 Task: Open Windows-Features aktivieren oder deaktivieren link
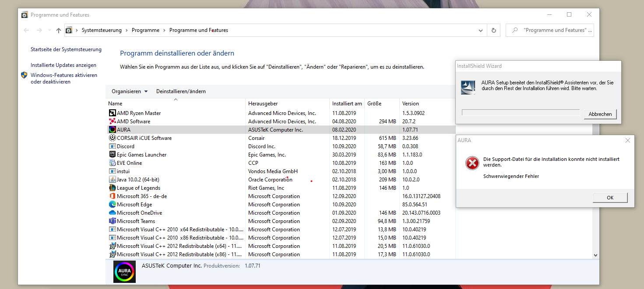coord(64,78)
